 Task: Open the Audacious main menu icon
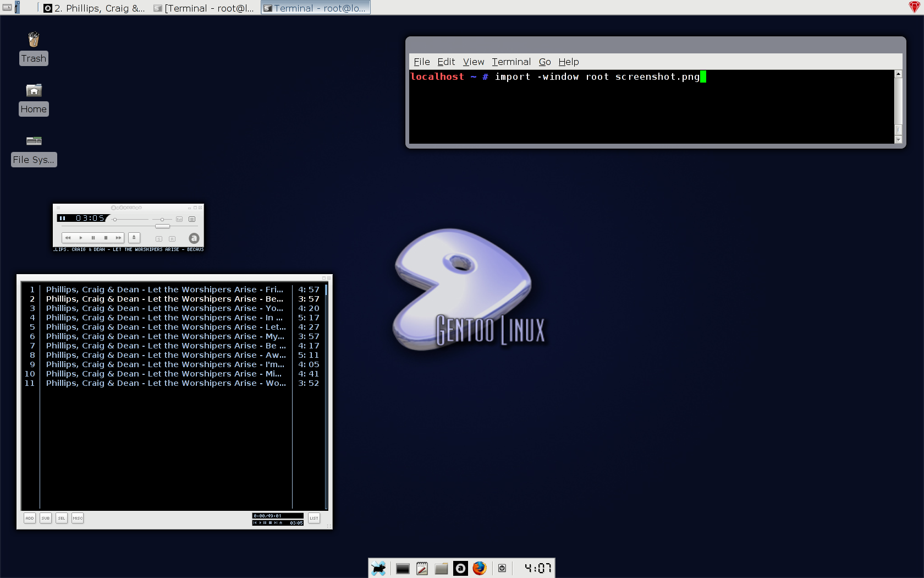point(58,208)
